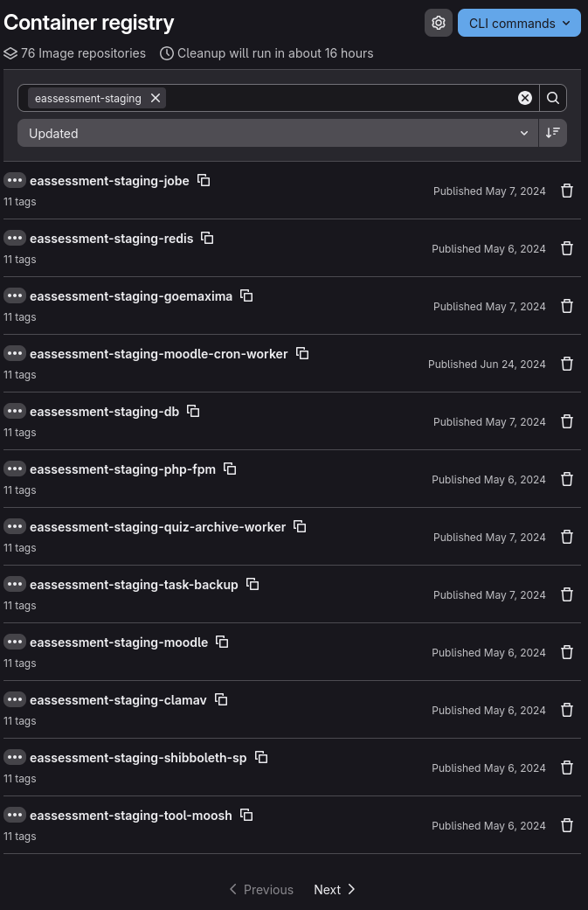Delete the eassessment-staging-tool-moosh repository
588x910 pixels.
(x=567, y=825)
